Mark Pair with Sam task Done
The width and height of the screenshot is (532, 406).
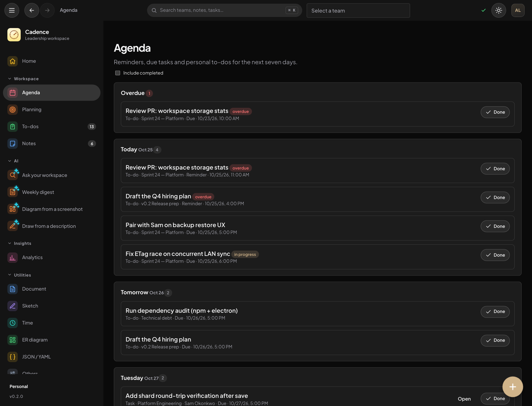[495, 226]
